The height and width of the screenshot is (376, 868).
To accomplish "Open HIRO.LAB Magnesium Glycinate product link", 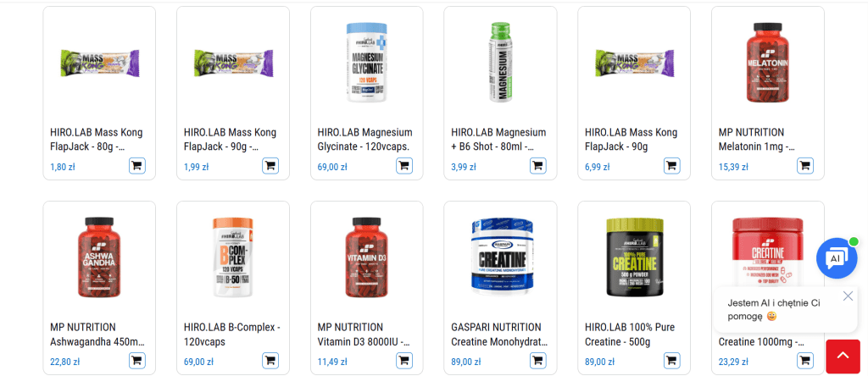I will click(x=364, y=140).
